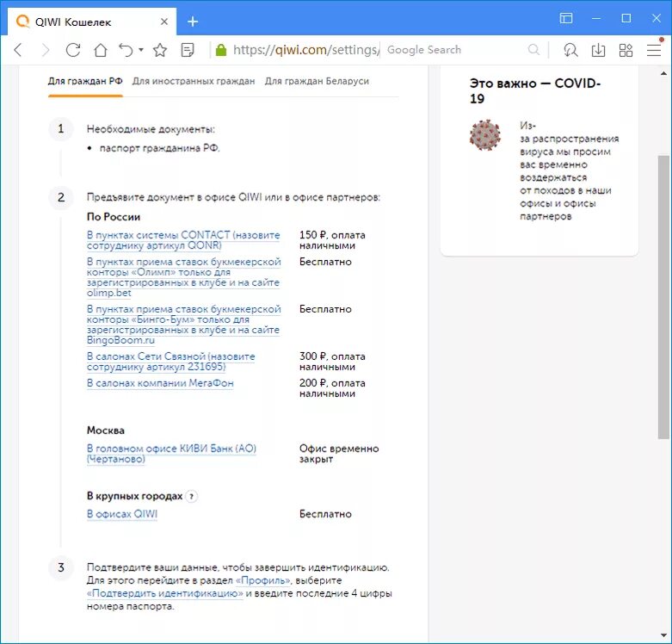Screen dimensions: 672x644
Task: Click the 200 ₽ cash payment text
Action: (332, 388)
